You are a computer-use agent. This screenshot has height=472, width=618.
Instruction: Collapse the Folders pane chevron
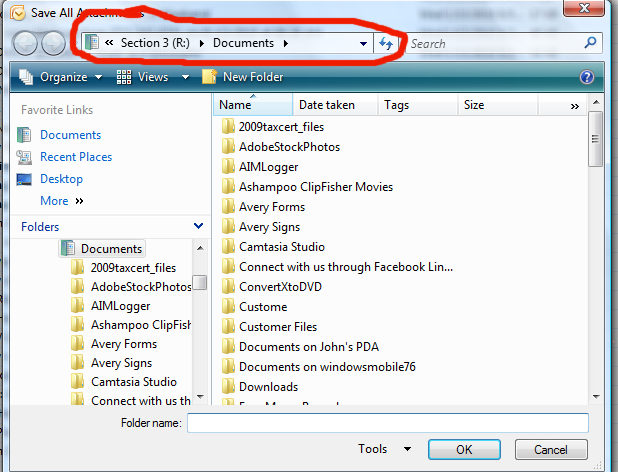pyautogui.click(x=199, y=227)
